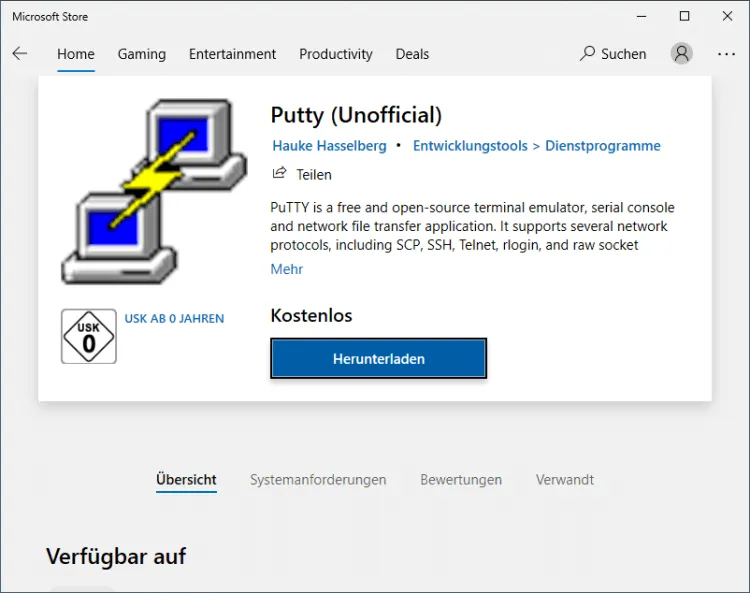750x593 pixels.
Task: Switch to the Productivity tab
Action: [335, 54]
